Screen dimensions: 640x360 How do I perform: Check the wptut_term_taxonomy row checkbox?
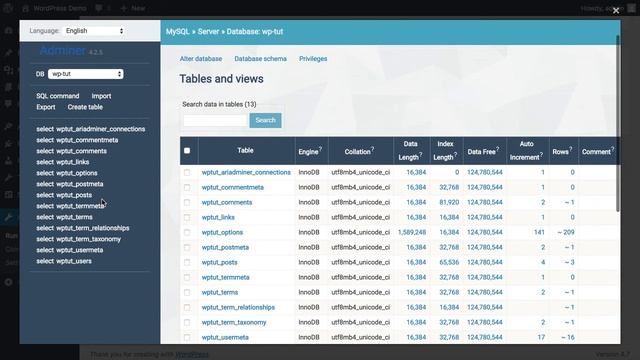pos(187,322)
